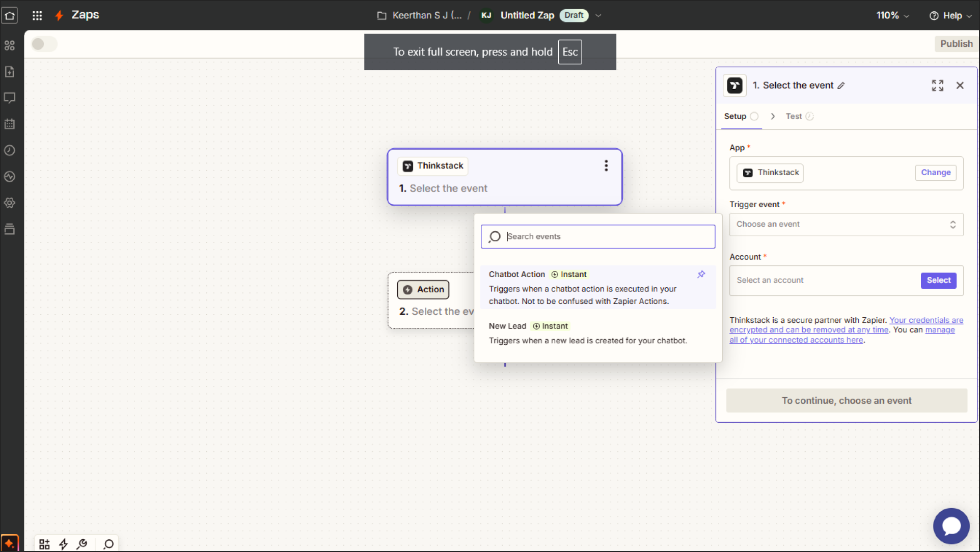Click Select to choose an account

pos(938,281)
